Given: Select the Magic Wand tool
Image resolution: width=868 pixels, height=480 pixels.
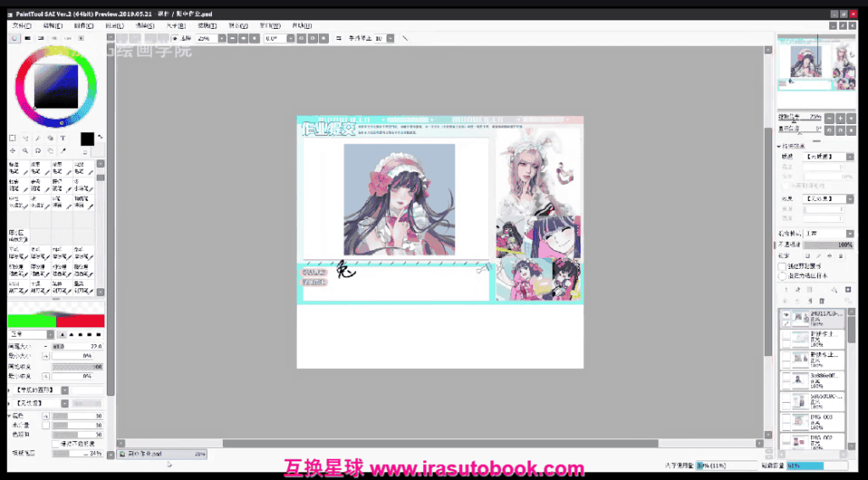Looking at the screenshot, I should pos(37,138).
